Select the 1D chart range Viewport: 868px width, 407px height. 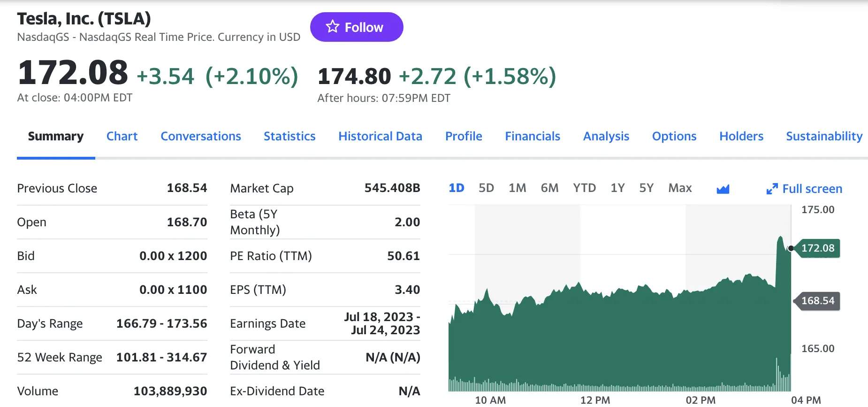point(457,188)
